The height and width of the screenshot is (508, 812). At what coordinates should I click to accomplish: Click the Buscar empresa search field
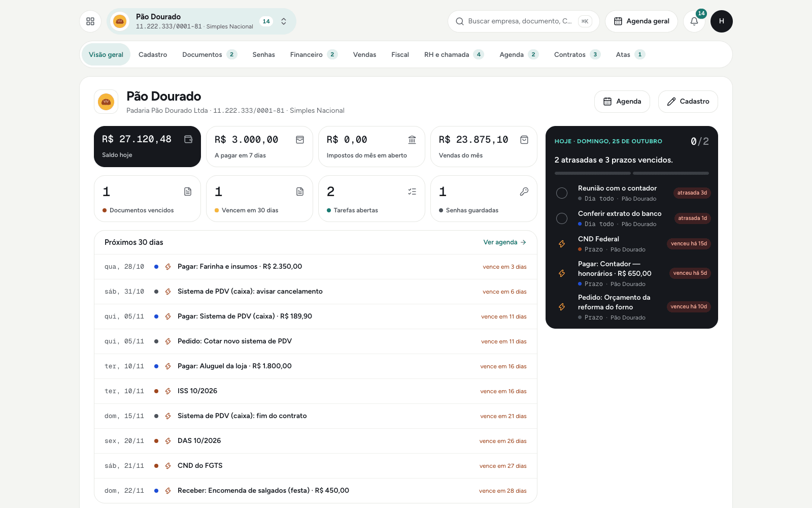(524, 21)
